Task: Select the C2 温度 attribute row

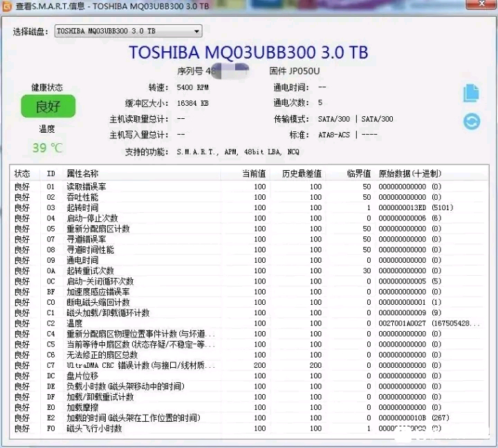Action: point(249,323)
